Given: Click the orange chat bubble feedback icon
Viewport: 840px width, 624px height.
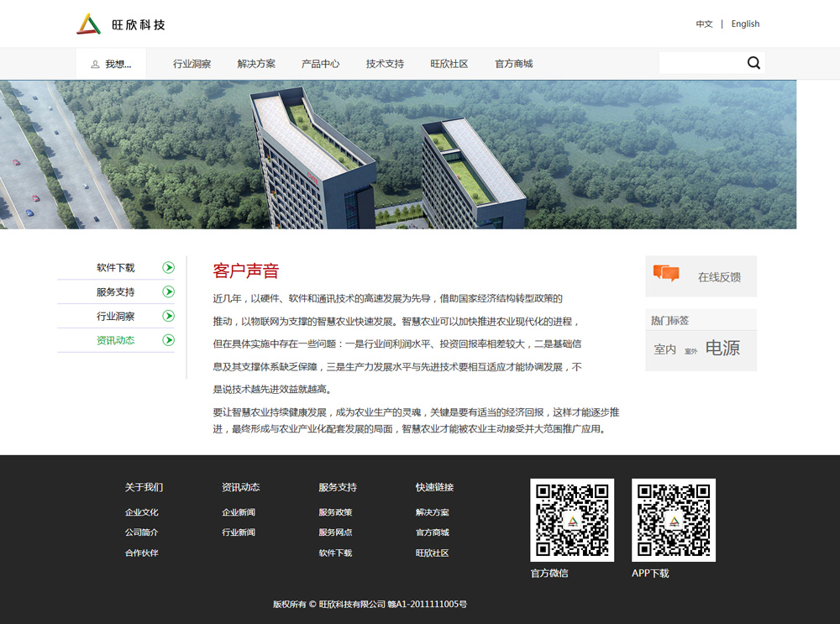Looking at the screenshot, I should pos(666,273).
